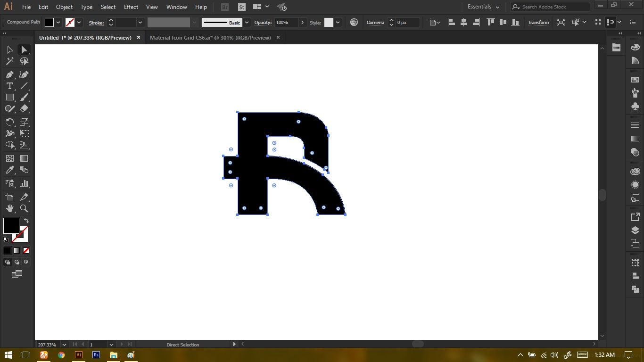Select the Type tool
Screen dimensions: 644x362
pos(9,86)
